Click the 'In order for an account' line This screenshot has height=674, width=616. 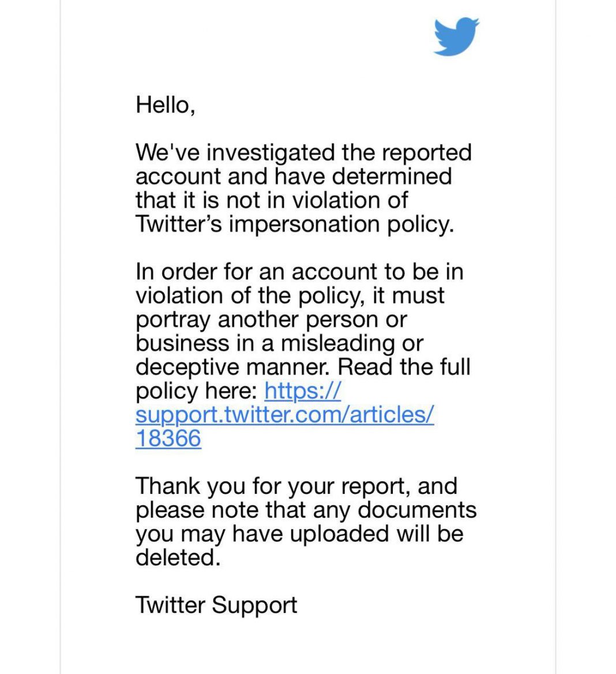pyautogui.click(x=299, y=272)
